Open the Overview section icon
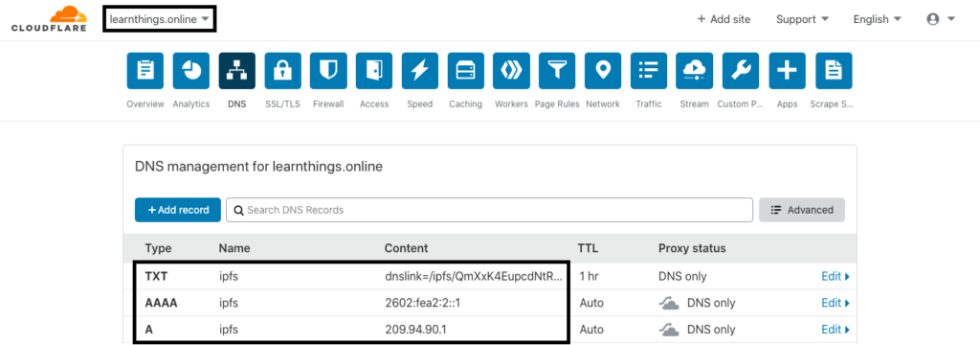 [x=145, y=71]
